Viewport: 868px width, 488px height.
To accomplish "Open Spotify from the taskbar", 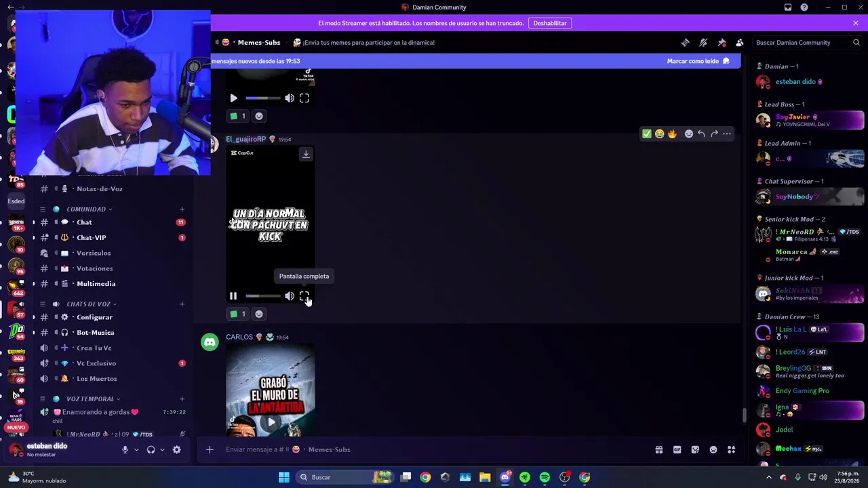I will (545, 477).
